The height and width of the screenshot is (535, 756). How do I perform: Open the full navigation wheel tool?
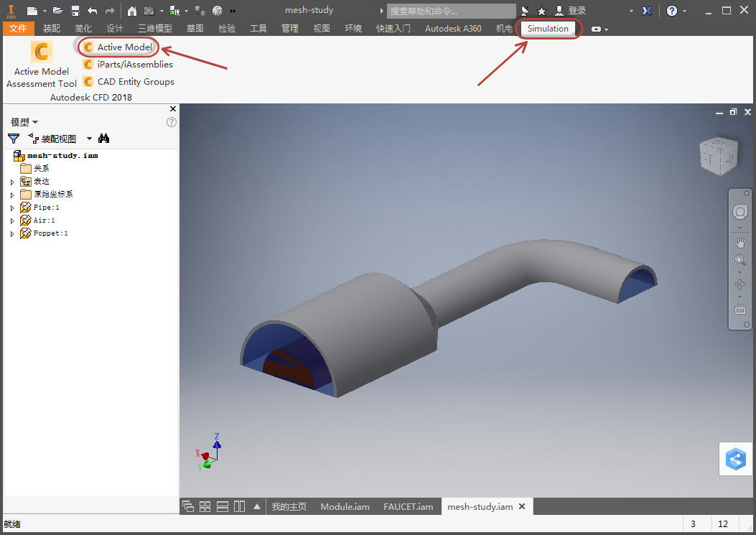739,212
